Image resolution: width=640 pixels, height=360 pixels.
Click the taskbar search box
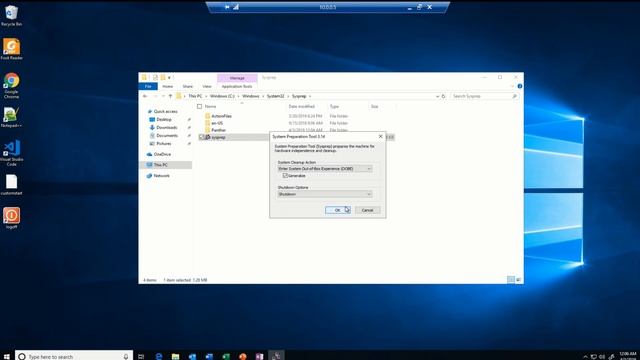tap(74, 356)
